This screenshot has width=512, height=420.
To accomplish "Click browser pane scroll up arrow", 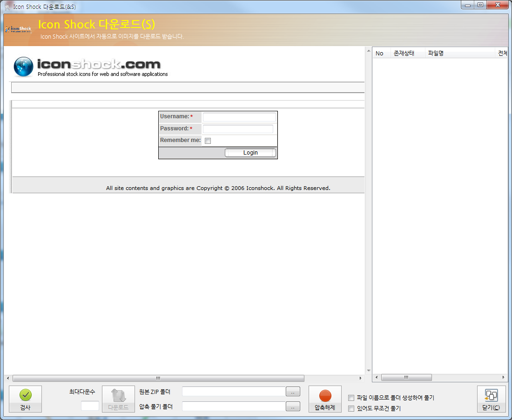I will coord(369,51).
